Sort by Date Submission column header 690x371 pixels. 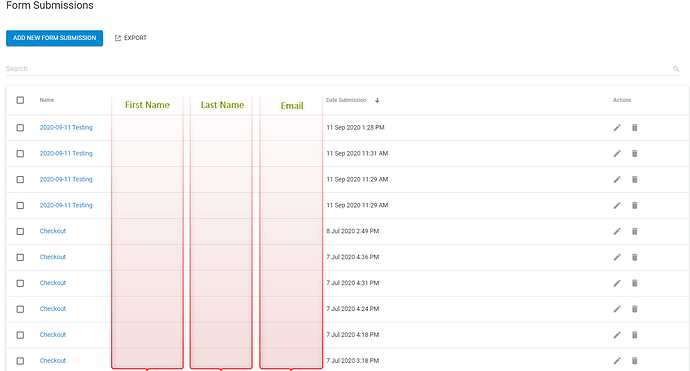point(346,100)
